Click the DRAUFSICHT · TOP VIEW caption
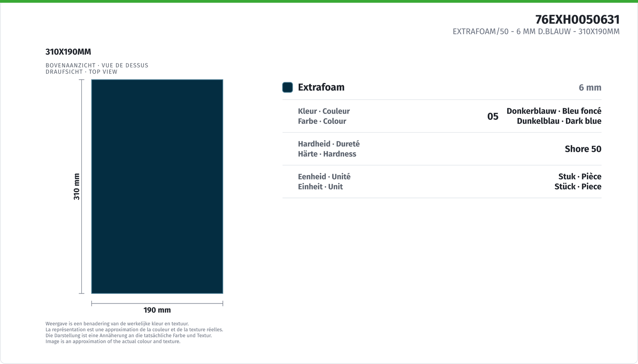 click(81, 72)
